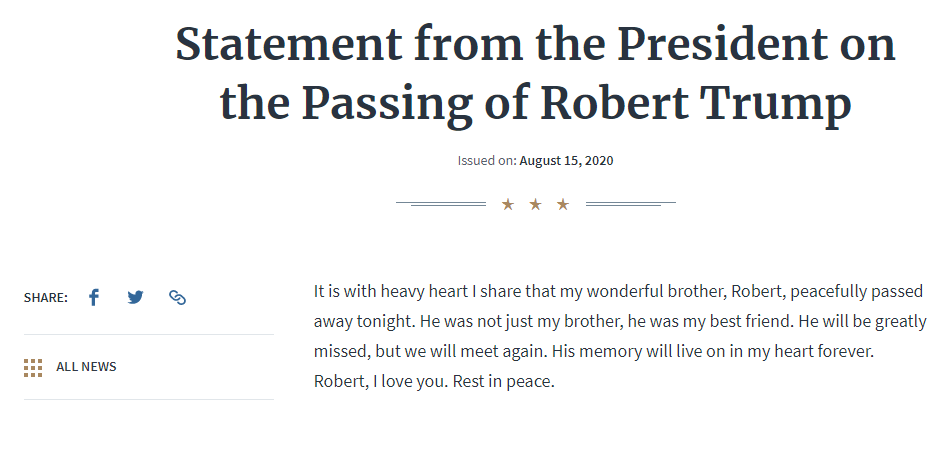
Task: Click the middle star in the divider
Action: pos(535,204)
